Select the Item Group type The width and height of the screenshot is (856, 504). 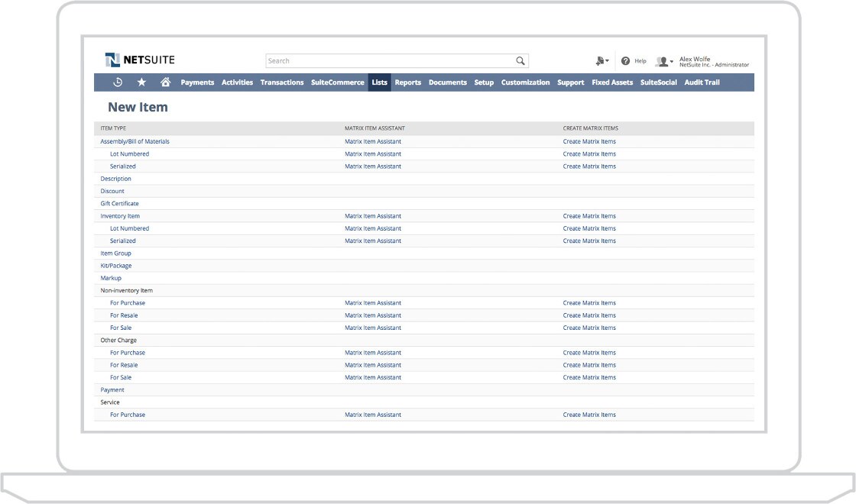click(x=115, y=253)
